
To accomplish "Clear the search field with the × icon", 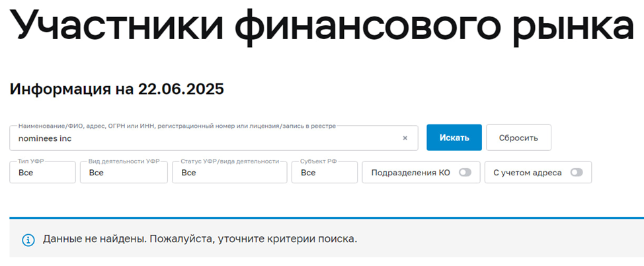I will tap(405, 138).
